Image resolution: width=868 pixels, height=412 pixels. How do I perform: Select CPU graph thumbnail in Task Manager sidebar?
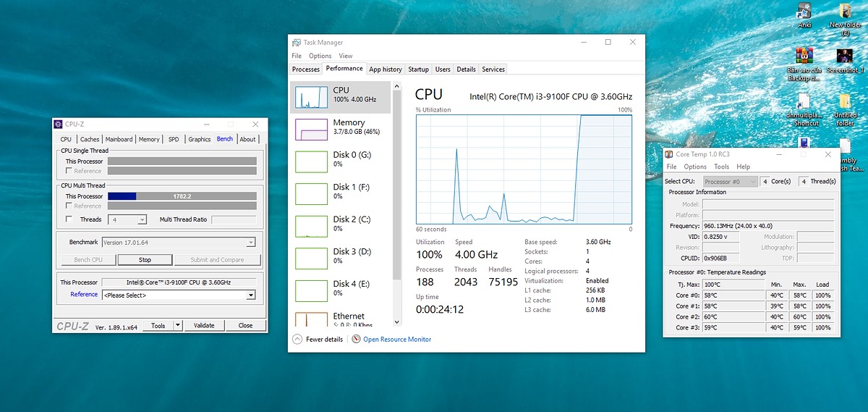tap(311, 96)
